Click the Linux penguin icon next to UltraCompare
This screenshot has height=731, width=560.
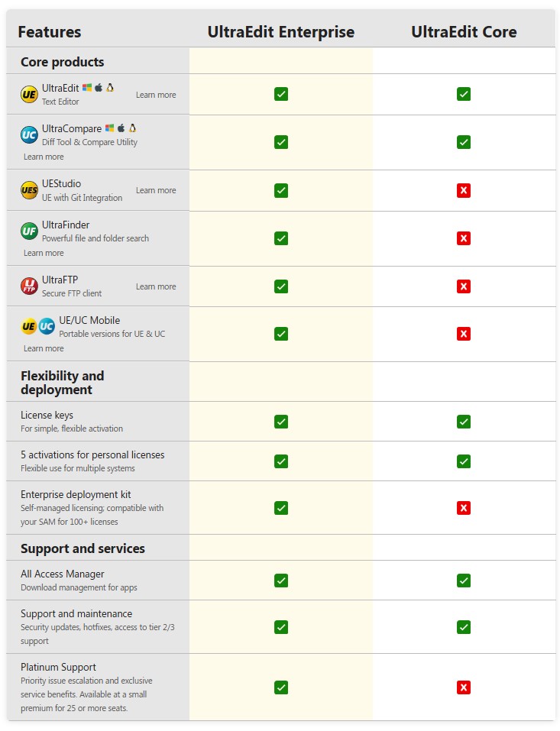pos(132,128)
